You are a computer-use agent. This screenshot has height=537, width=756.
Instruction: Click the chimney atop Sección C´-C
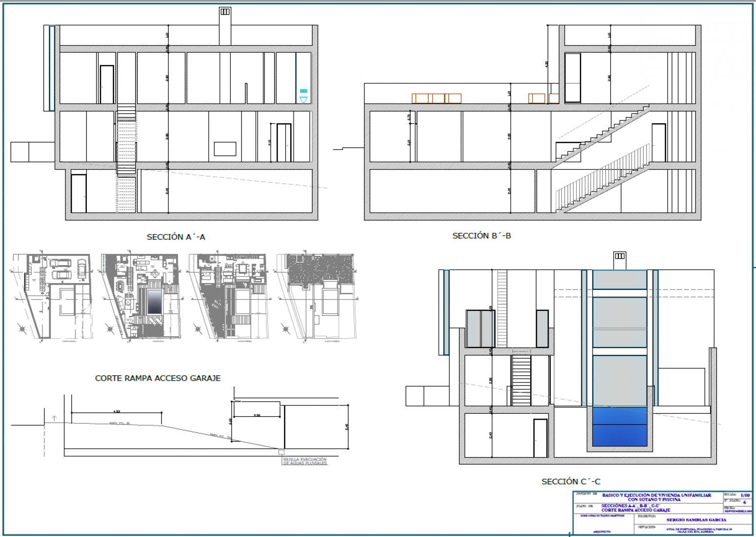pos(619,260)
